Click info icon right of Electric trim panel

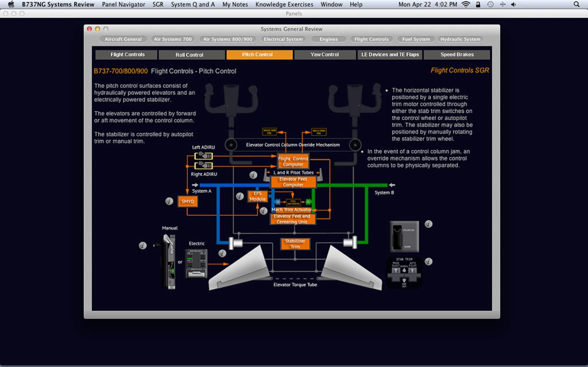[x=222, y=253]
